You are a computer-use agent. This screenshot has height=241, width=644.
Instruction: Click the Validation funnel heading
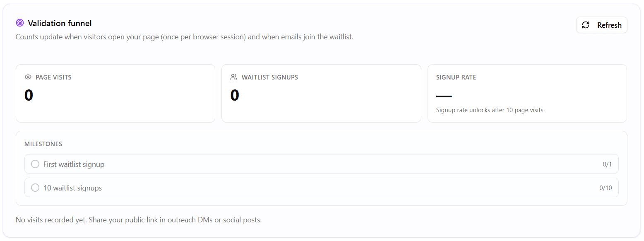click(x=60, y=23)
